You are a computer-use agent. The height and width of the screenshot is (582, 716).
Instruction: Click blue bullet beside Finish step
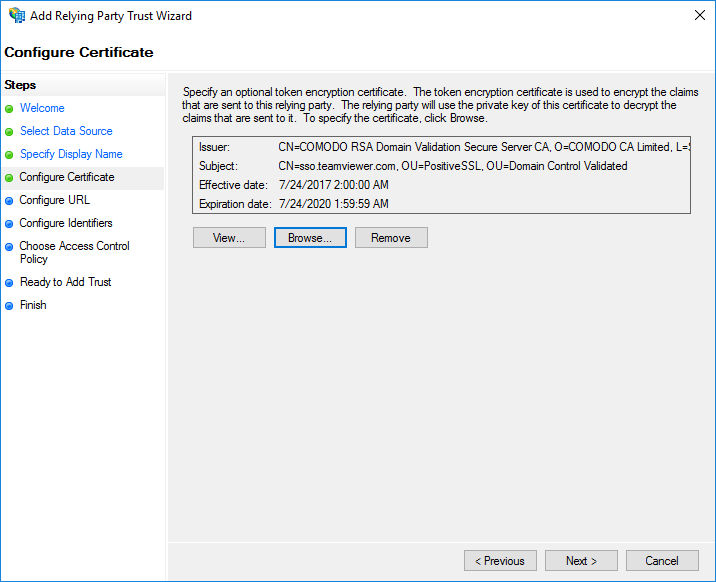[9, 306]
